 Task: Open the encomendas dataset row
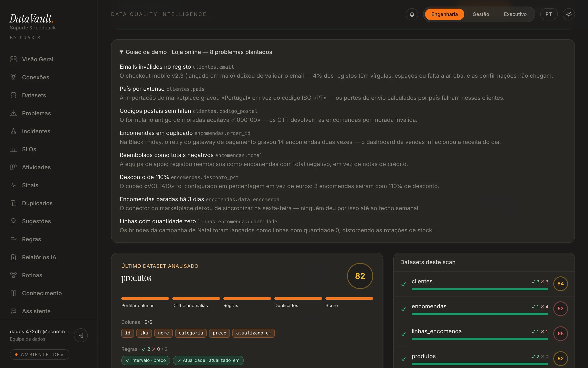[484, 309]
